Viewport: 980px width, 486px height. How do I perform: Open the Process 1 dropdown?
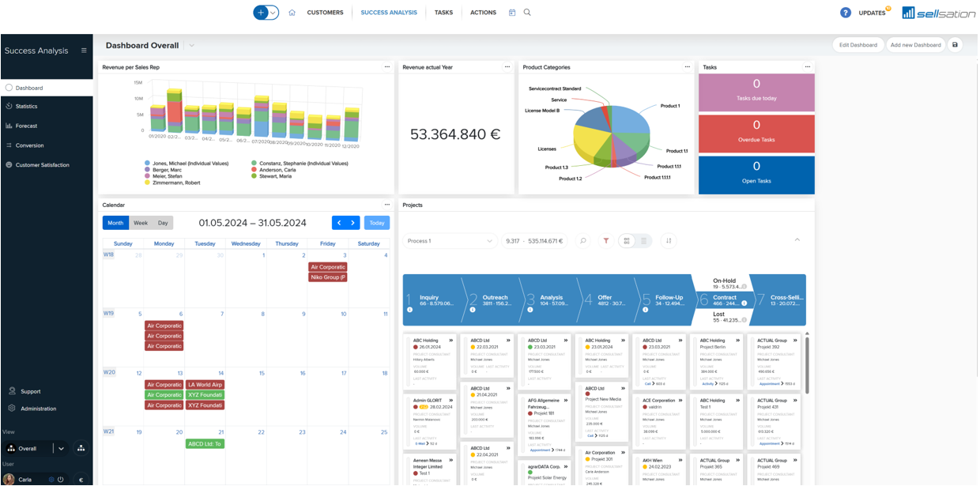(x=450, y=241)
